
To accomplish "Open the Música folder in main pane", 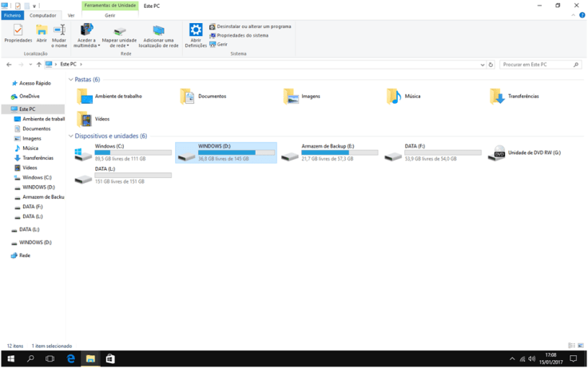I will point(394,96).
